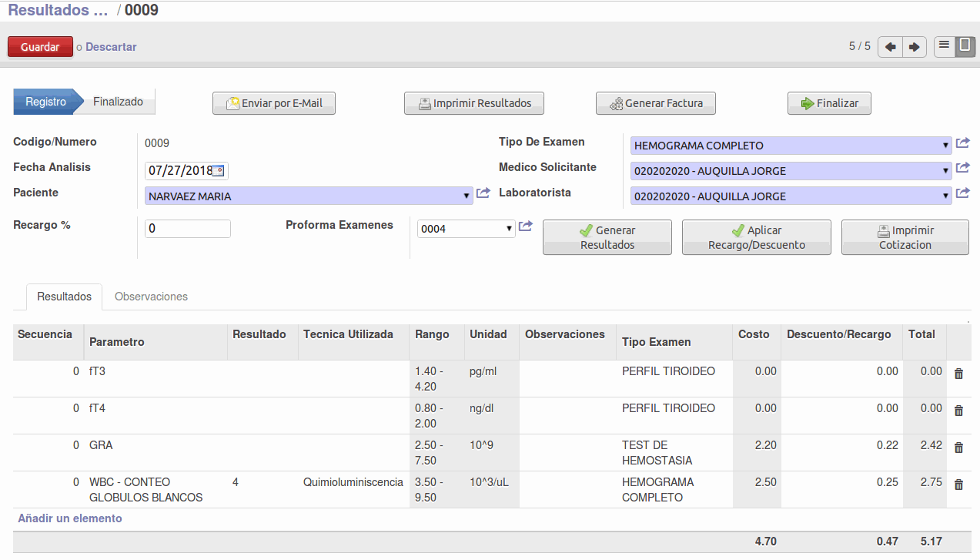Open Tipo De Examen external link icon

pyautogui.click(x=963, y=143)
